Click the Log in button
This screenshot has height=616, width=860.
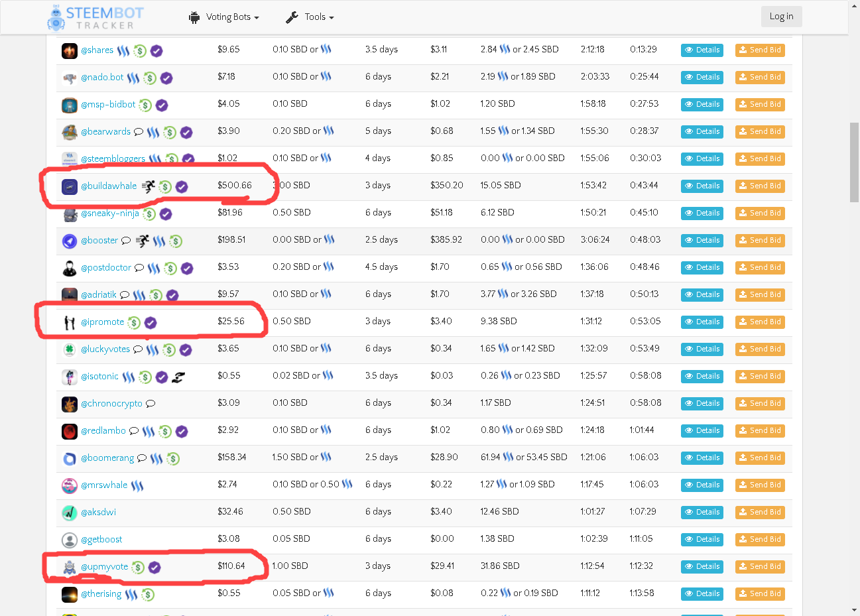point(781,17)
